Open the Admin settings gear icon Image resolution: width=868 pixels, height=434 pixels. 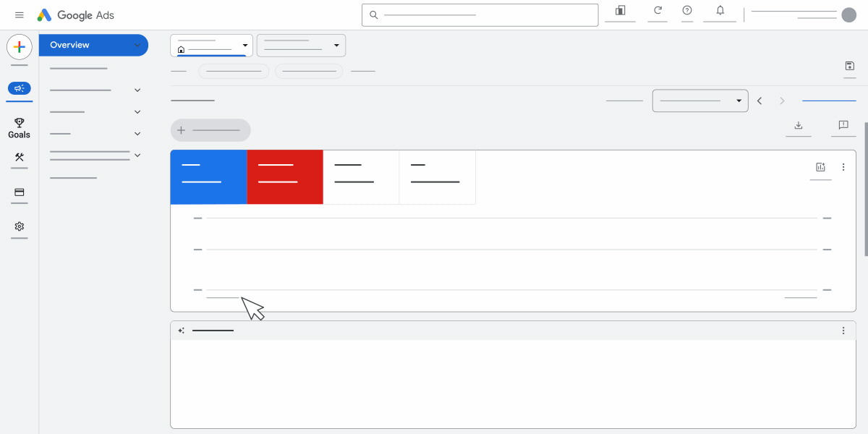click(x=19, y=228)
